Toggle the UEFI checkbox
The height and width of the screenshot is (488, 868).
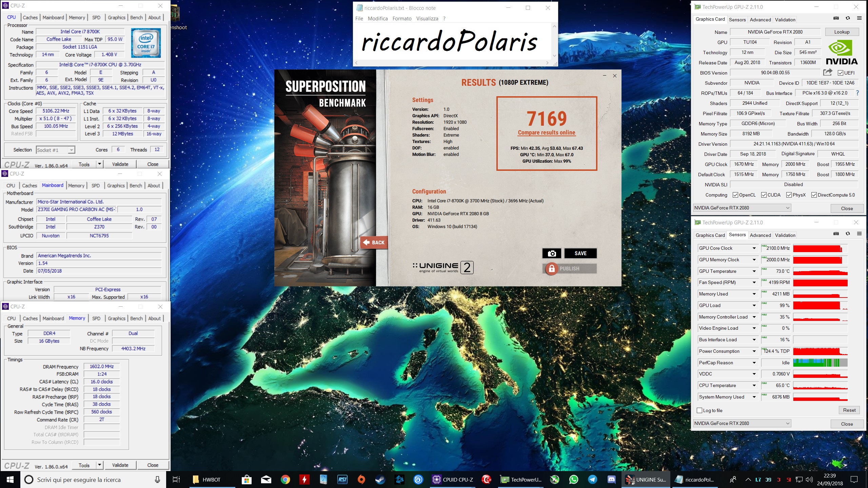pyautogui.click(x=841, y=73)
